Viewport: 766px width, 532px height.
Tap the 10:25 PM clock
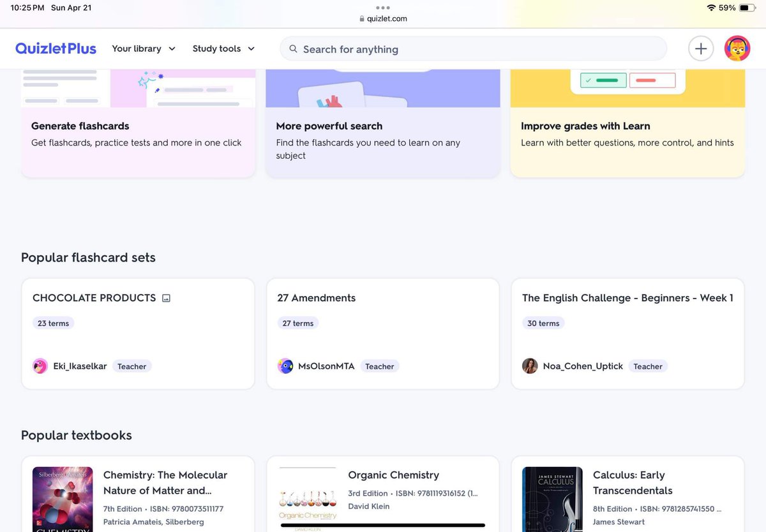coord(27,8)
